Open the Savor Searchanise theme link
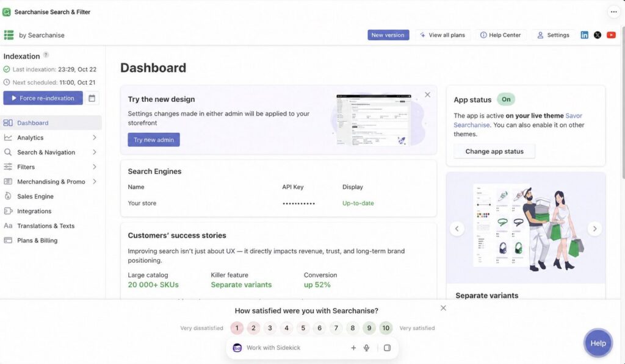This screenshot has width=625, height=364. 518,120
